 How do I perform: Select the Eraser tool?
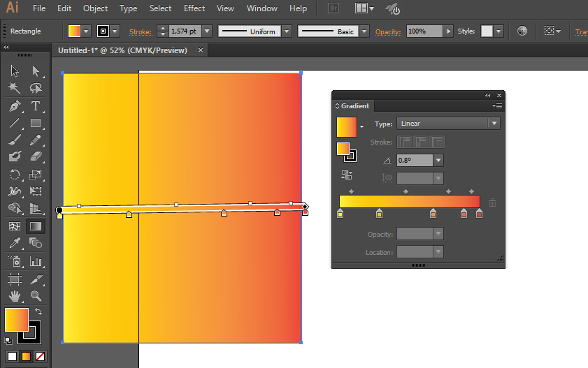coord(36,156)
